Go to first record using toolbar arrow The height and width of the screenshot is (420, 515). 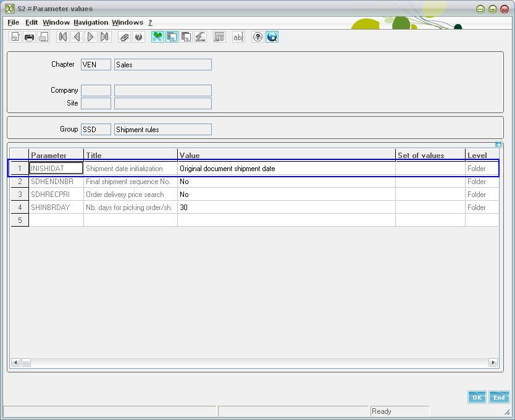coord(62,37)
